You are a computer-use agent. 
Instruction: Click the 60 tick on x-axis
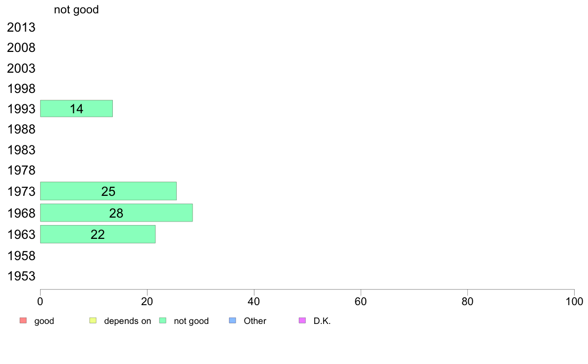pos(361,301)
